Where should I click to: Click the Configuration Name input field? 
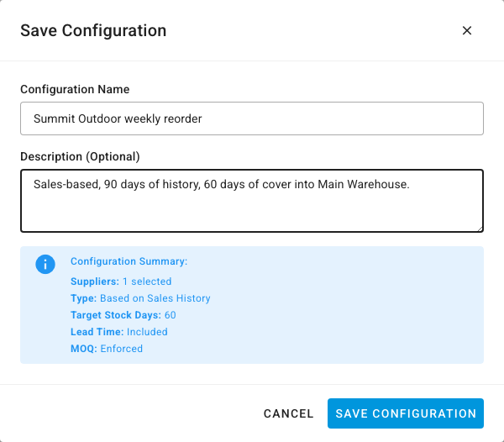252,118
